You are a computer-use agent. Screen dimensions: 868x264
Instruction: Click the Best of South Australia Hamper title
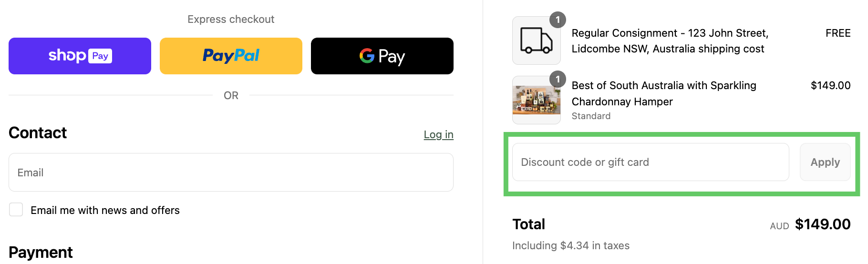(664, 93)
